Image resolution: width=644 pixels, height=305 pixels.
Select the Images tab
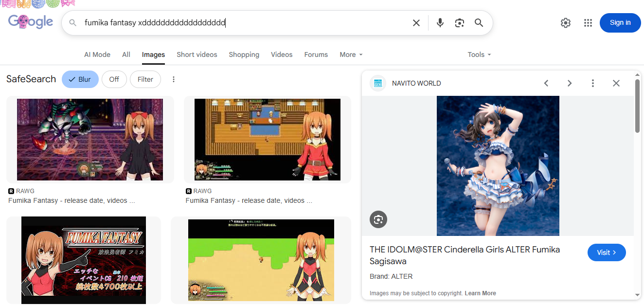(153, 54)
